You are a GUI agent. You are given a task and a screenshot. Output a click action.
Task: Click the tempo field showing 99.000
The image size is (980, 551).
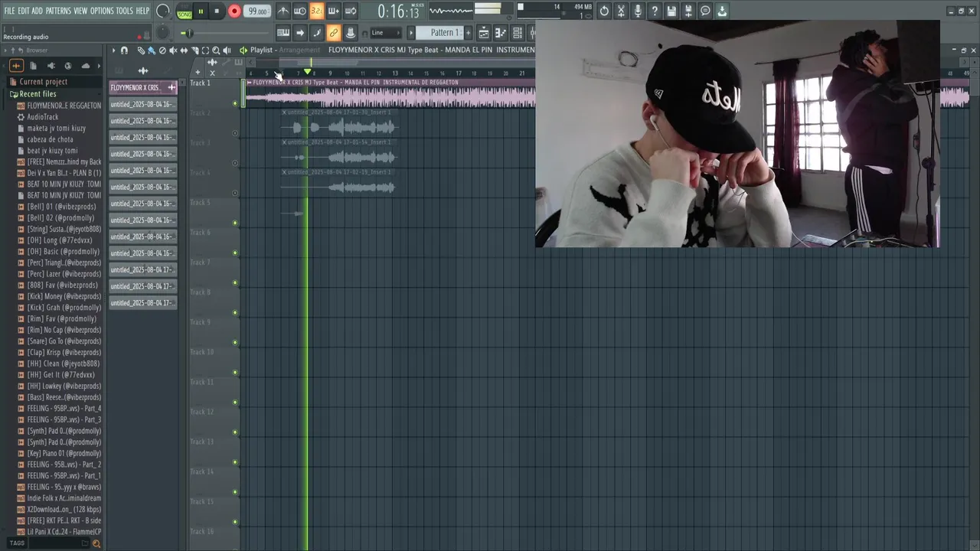pyautogui.click(x=257, y=11)
